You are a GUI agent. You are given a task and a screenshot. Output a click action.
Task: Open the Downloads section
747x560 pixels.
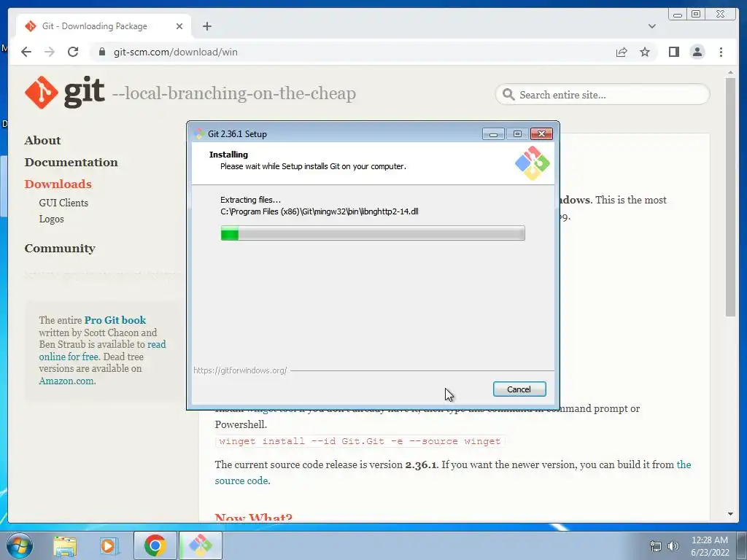(58, 184)
